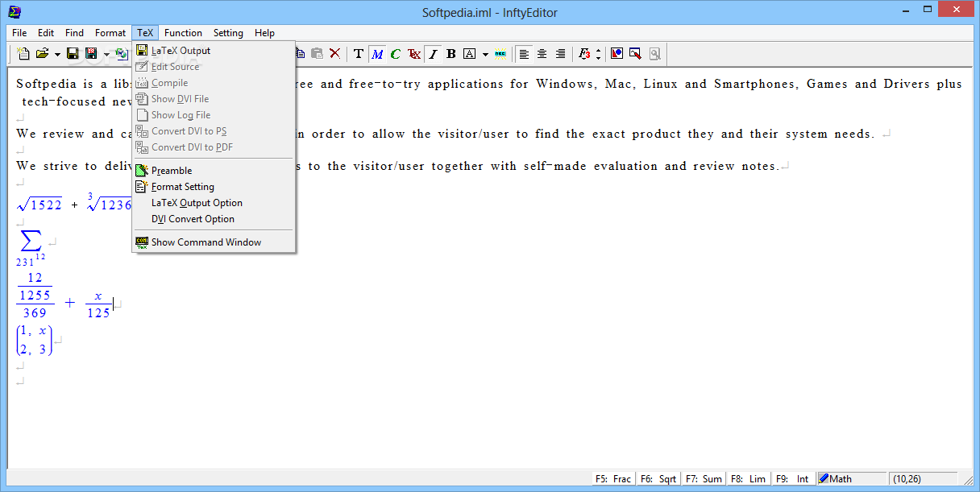Viewport: 980px width, 492px height.
Task: Open the Function menu
Action: pyautogui.click(x=183, y=33)
